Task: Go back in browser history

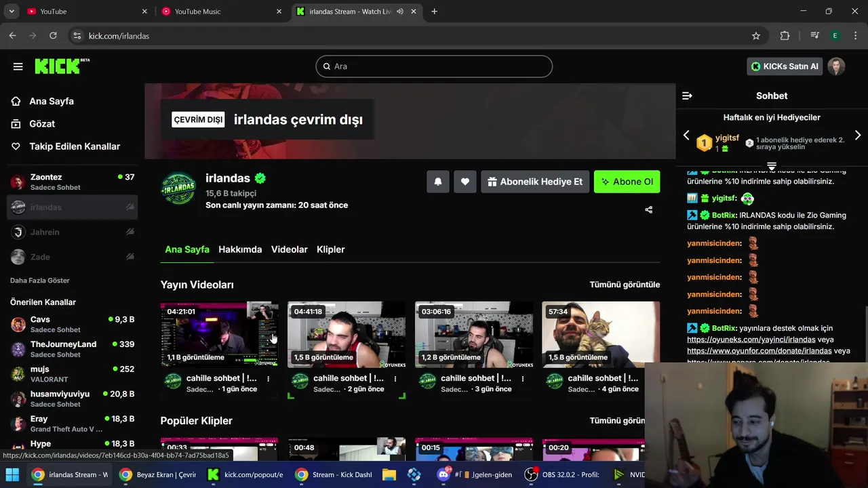Action: click(x=12, y=36)
